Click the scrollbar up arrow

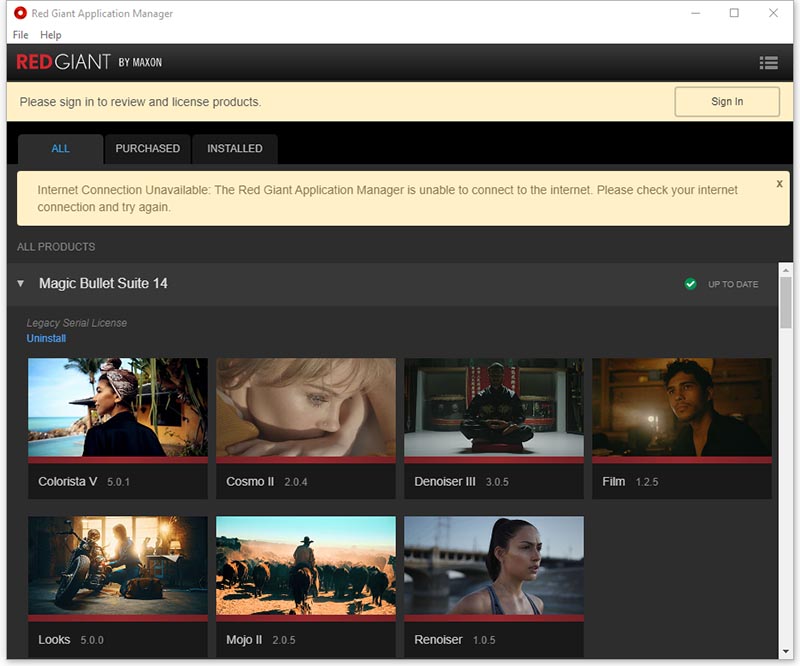coord(786,269)
